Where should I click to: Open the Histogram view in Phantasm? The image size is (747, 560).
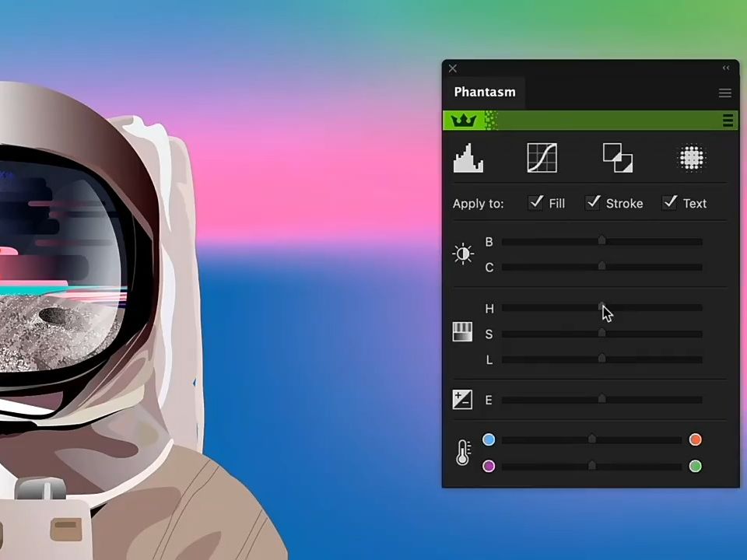(x=468, y=158)
